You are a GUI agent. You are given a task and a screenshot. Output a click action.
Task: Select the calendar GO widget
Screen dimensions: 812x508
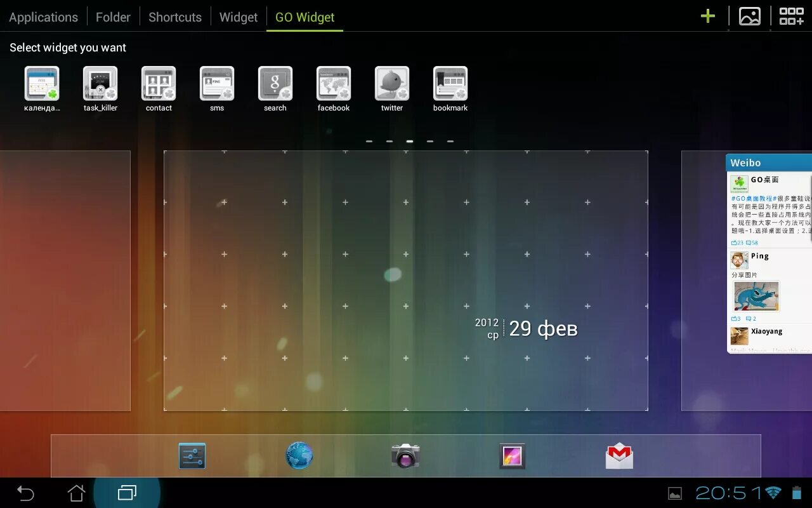42,84
